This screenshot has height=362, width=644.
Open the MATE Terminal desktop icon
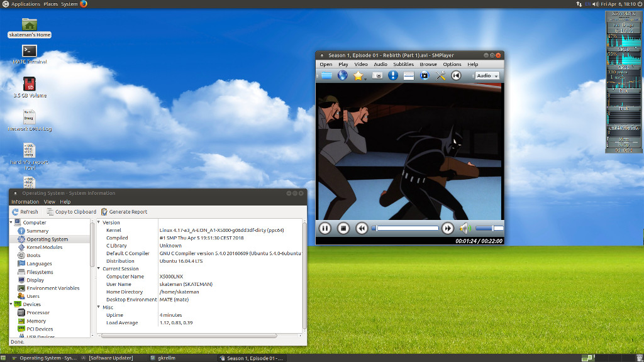coord(30,51)
